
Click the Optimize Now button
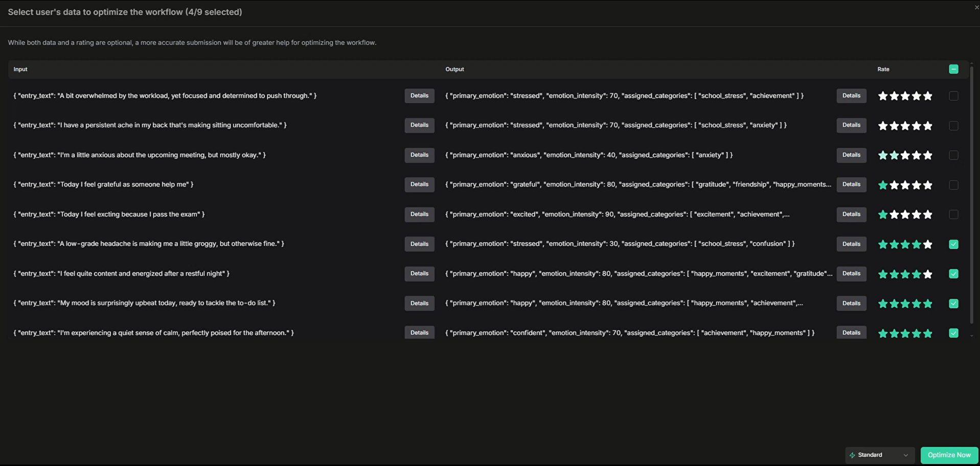click(x=949, y=455)
